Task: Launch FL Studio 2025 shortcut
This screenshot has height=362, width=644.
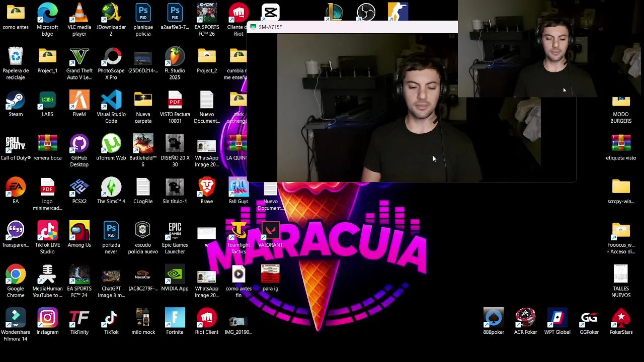Action: 175,63
